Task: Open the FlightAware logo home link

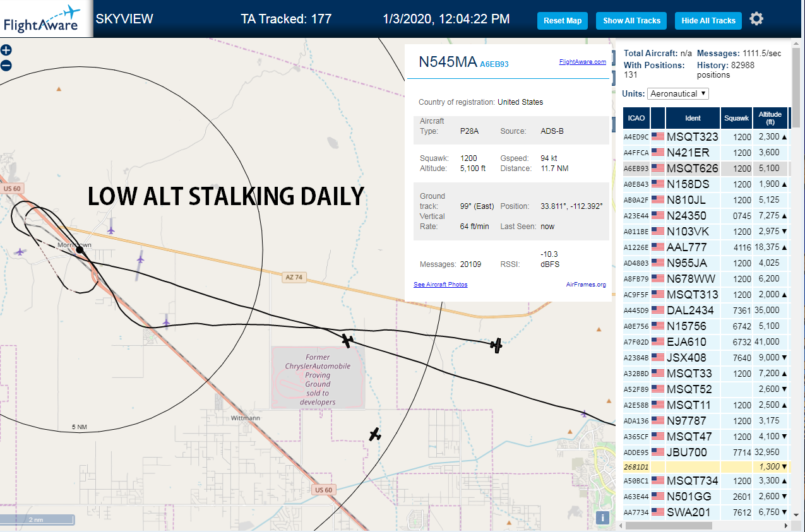Action: (46, 19)
